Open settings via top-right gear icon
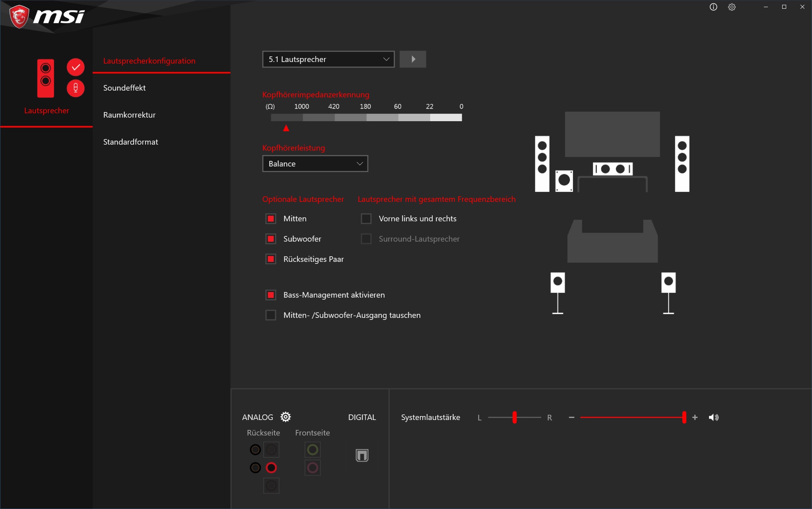Screen dimensions: 812x509 (x=732, y=7)
